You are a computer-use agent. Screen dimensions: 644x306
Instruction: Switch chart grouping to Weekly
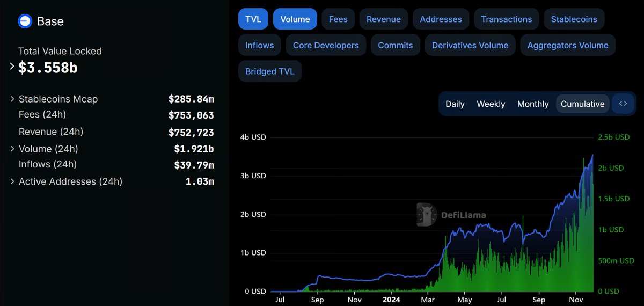click(491, 104)
